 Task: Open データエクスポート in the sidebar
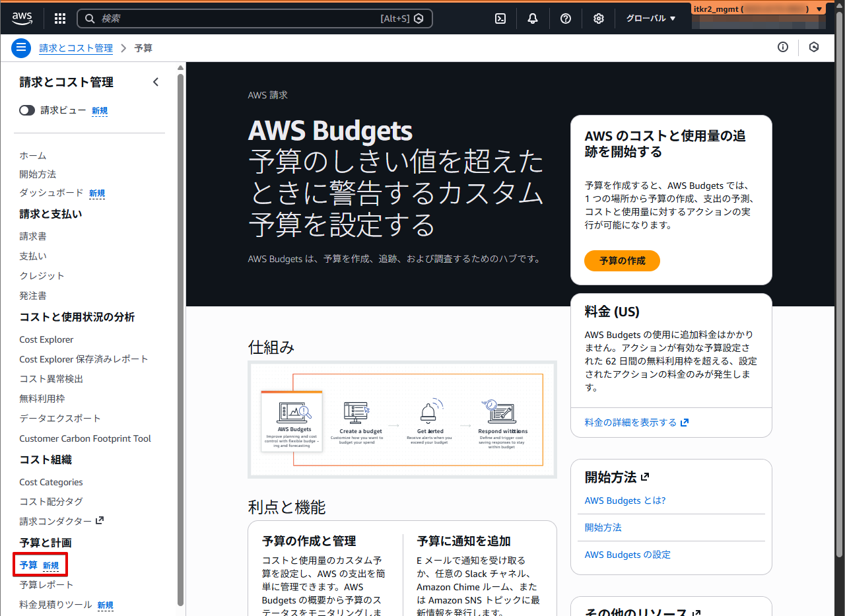click(60, 419)
